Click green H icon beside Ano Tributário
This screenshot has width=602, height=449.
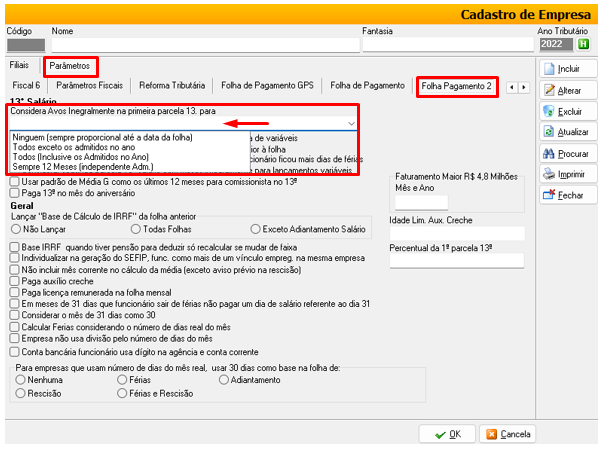point(582,45)
